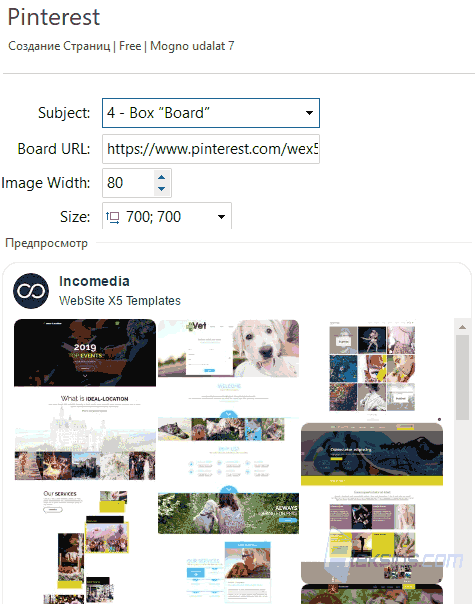This screenshot has width=475, height=605.
Task: Open the Our Services collage pin
Action: (x=85, y=546)
